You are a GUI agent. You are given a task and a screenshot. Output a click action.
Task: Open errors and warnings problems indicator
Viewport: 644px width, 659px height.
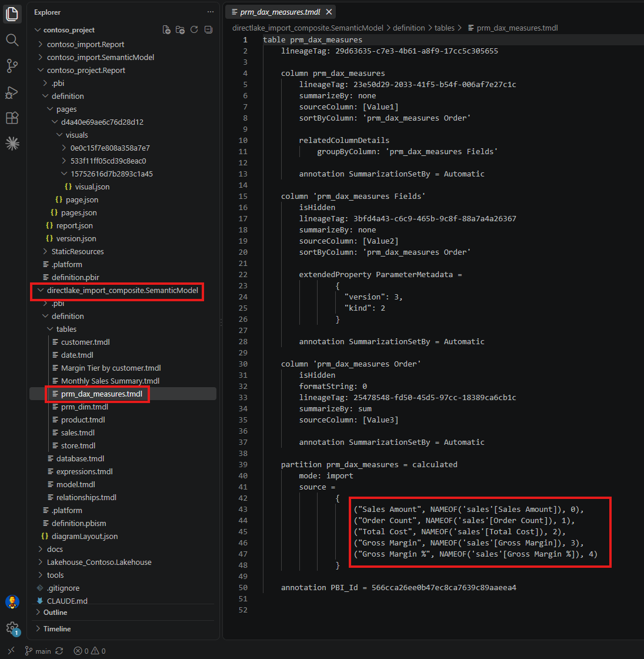(89, 651)
